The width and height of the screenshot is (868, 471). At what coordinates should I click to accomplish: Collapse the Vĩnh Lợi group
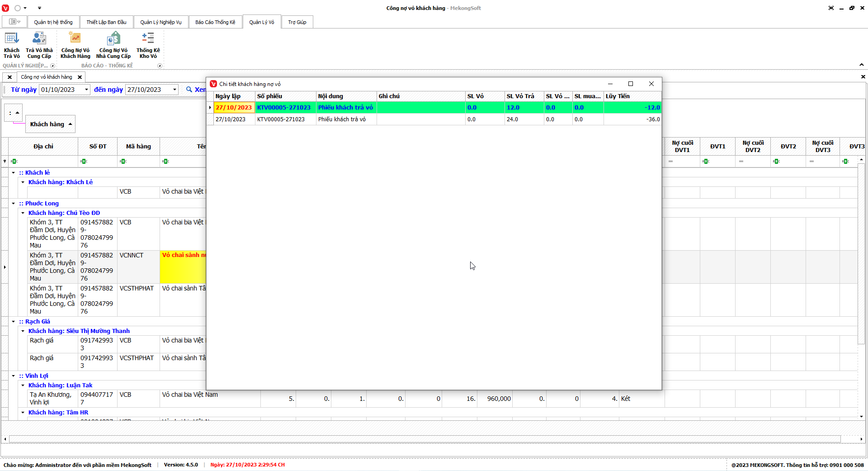pos(14,376)
